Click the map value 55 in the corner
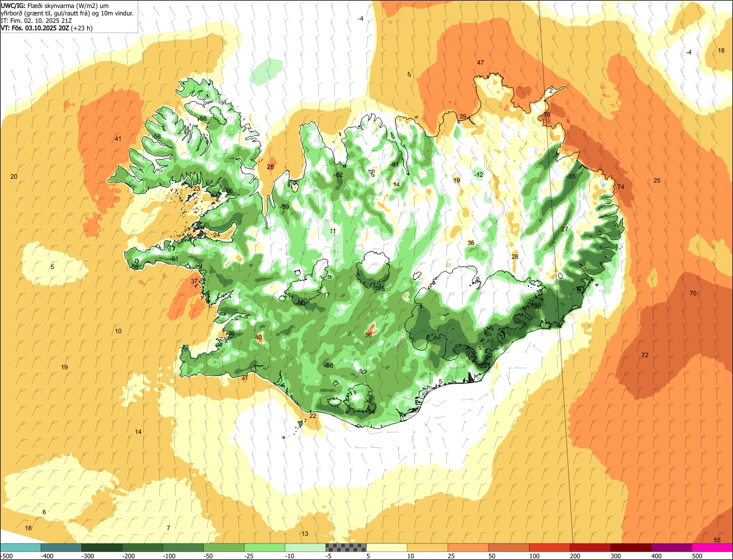The width and height of the screenshot is (733, 560). [x=717, y=540]
